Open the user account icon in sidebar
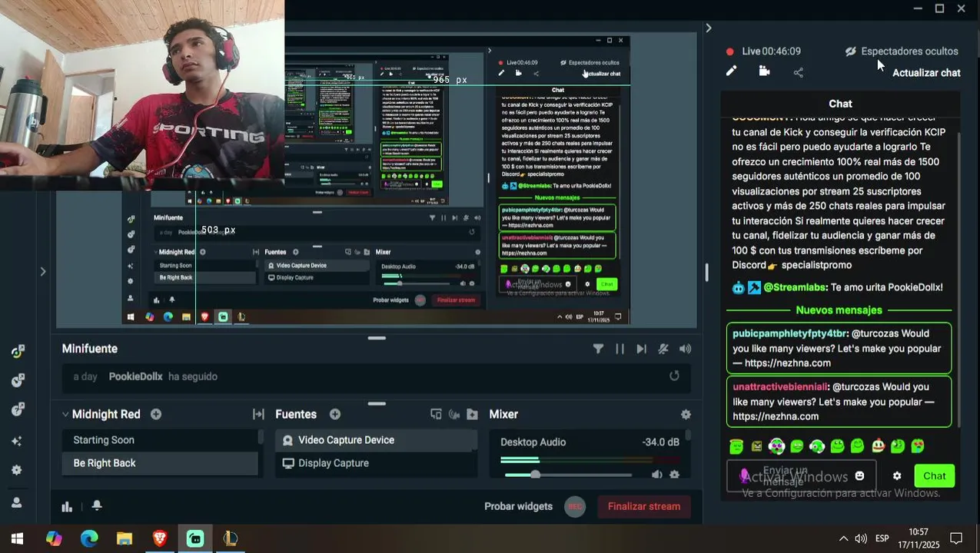 17,502
